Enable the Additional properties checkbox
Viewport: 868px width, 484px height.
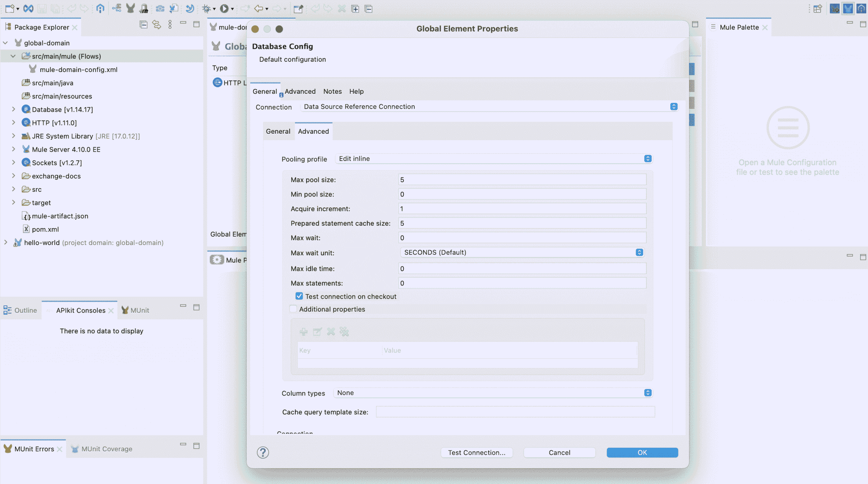[293, 309]
